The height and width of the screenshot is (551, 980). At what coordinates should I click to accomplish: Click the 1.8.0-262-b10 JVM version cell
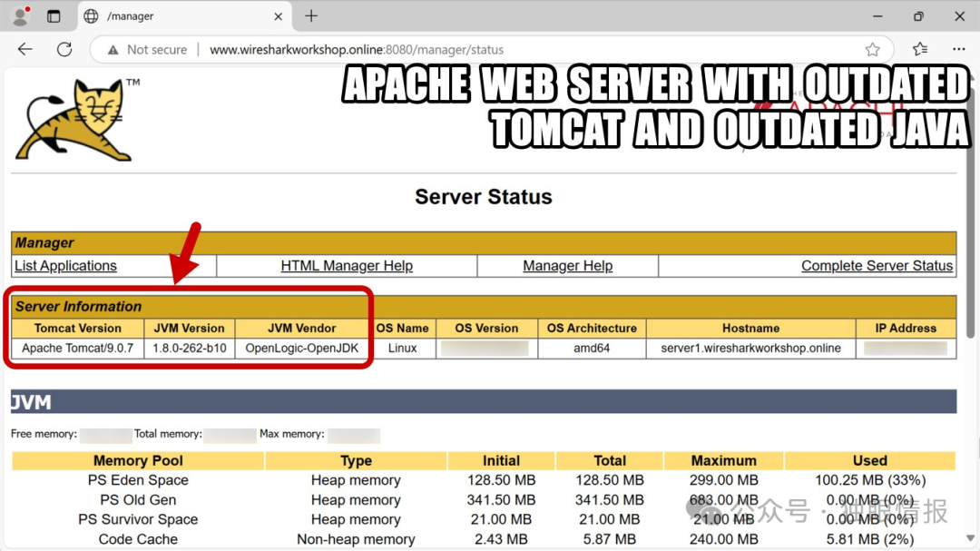click(x=190, y=349)
